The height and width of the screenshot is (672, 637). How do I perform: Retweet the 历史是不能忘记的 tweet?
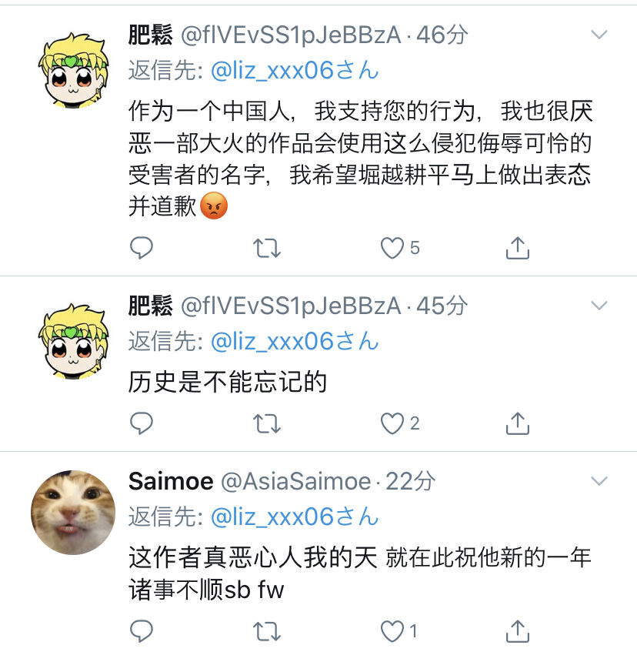(266, 423)
